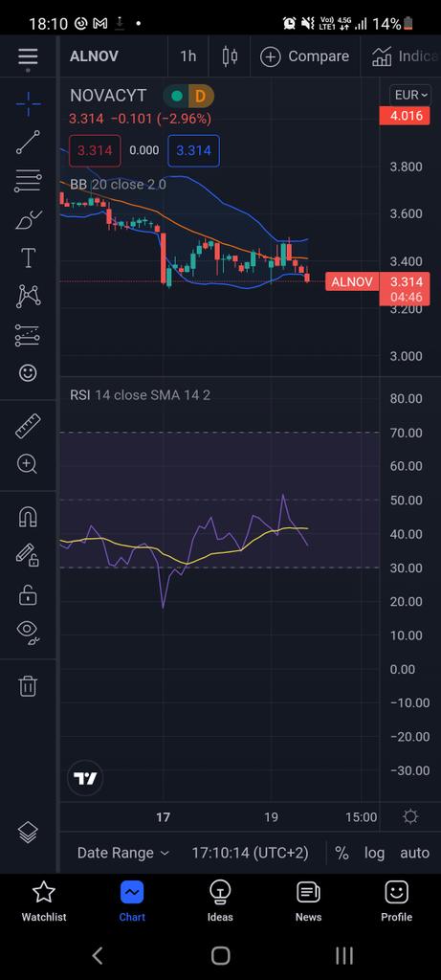The height and width of the screenshot is (980, 441).
Task: Open the Fibonacci retracement tools
Action: tap(28, 181)
